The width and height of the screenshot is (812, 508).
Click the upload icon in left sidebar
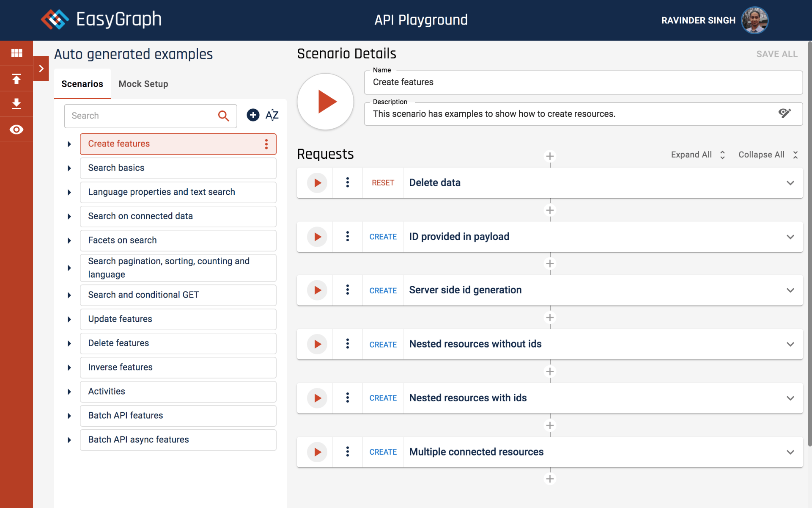[16, 79]
